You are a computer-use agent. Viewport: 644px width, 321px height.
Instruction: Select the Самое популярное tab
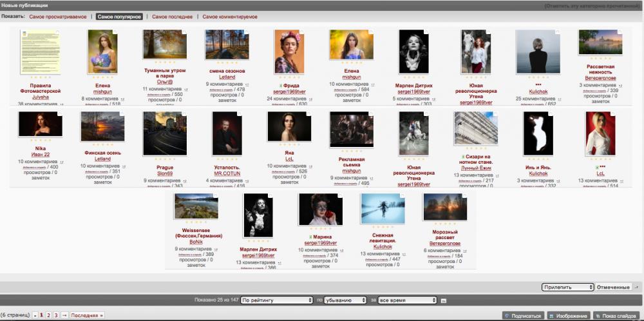(119, 17)
